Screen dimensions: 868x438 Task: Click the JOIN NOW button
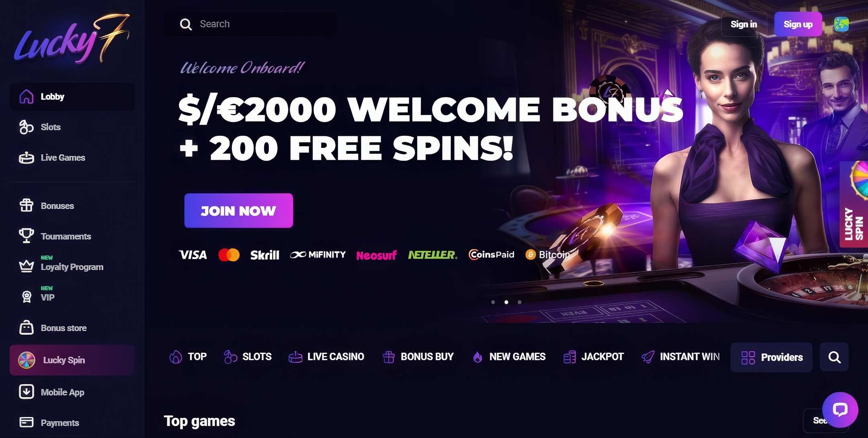(x=239, y=211)
